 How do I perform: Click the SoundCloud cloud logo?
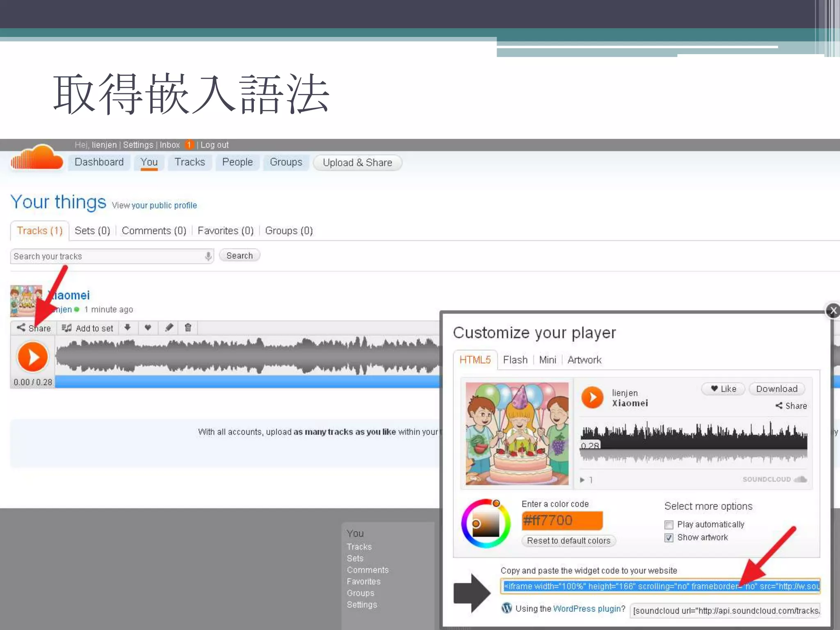pyautogui.click(x=37, y=158)
